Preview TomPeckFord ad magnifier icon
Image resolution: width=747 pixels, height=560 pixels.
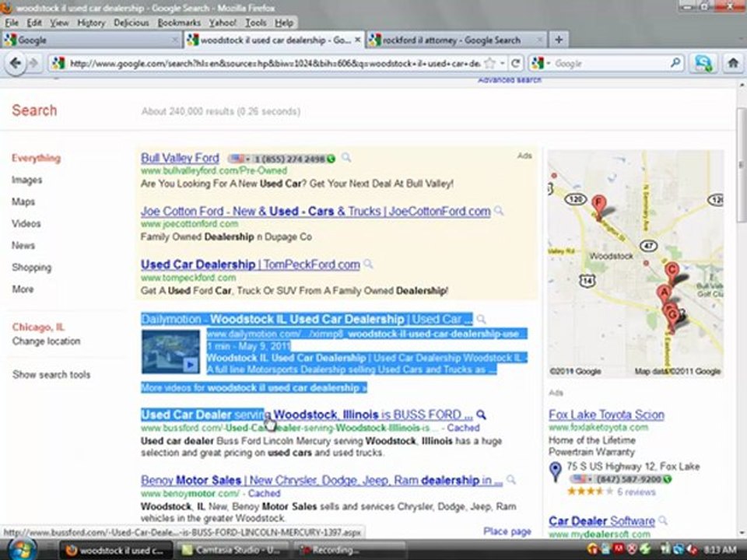(368, 264)
